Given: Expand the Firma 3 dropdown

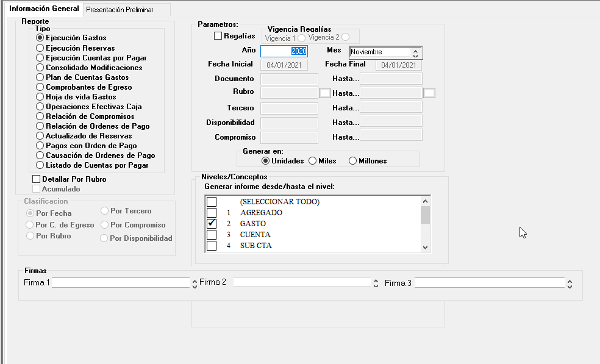Looking at the screenshot, I should click(x=569, y=284).
